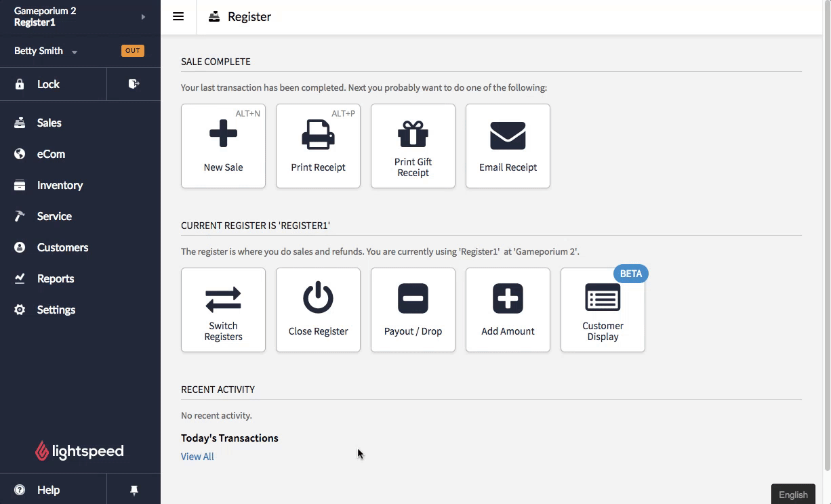The image size is (831, 504).
Task: Open the Help page
Action: pos(53,490)
